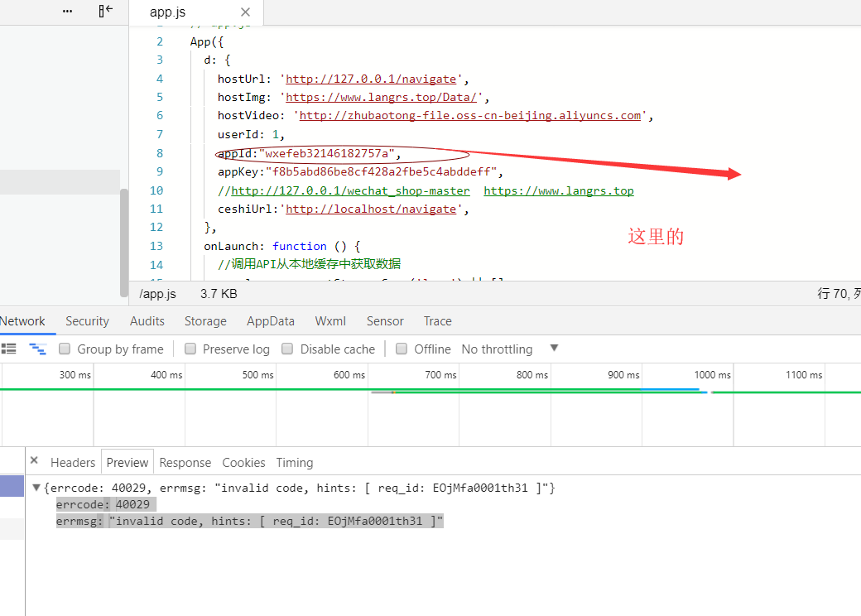View the Timing tab
Viewport: 861px width, 616px height.
[x=295, y=463]
